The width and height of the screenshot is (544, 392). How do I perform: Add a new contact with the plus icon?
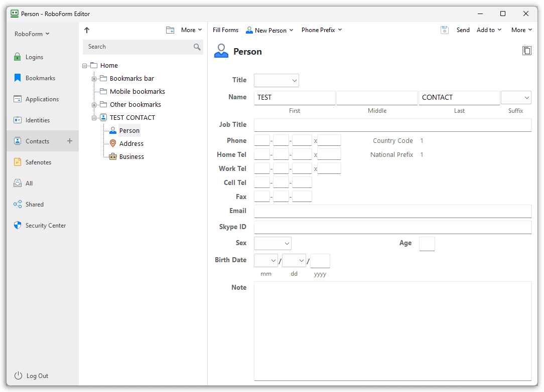[x=70, y=141]
